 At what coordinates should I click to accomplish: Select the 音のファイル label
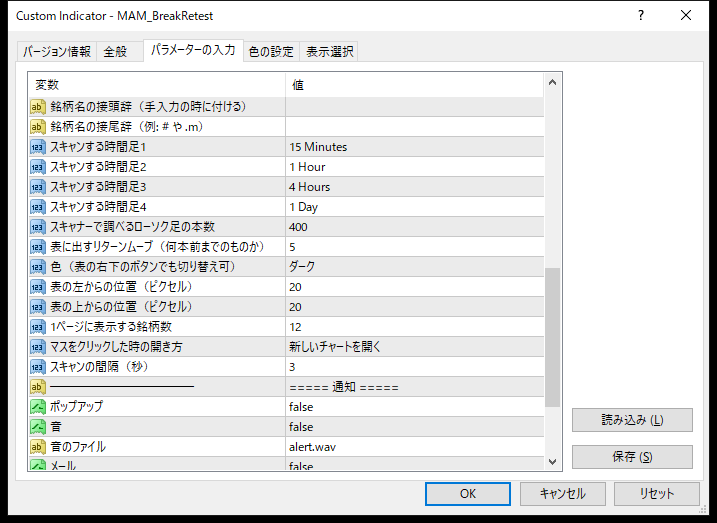tap(78, 447)
